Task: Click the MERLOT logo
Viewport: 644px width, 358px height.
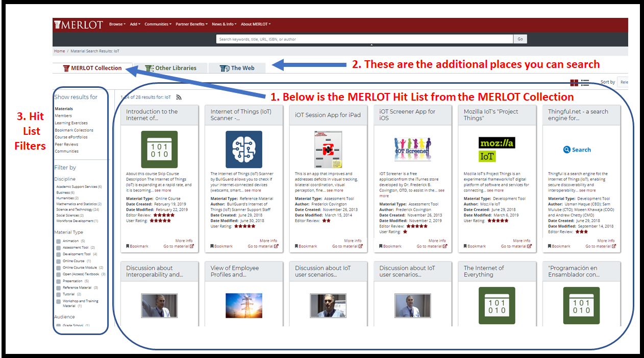Action: 79,25
